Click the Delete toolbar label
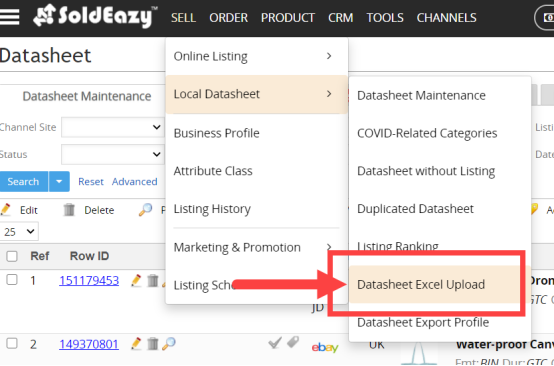This screenshot has width=554, height=366. coord(99,210)
